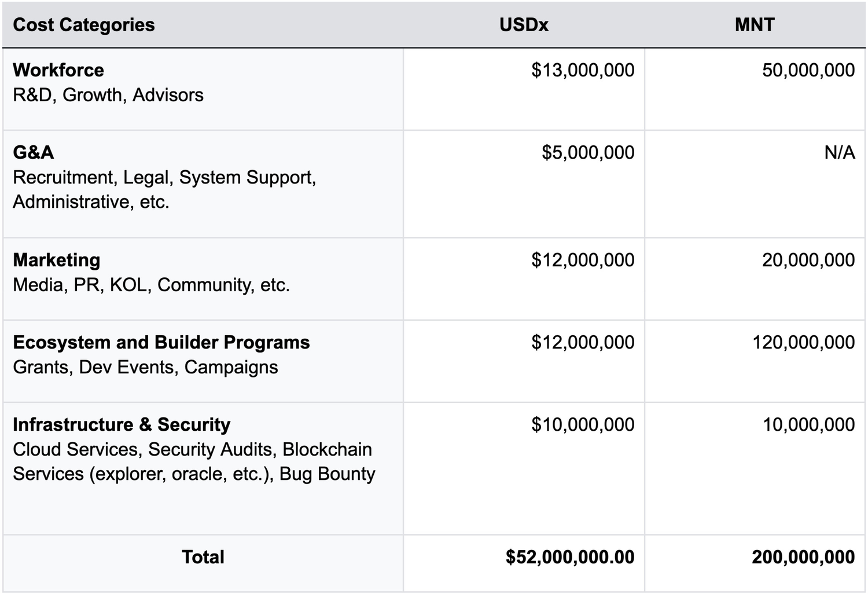Select Ecosystem and Builder Programs title
Image resolution: width=868 pixels, height=594 pixels.
pyautogui.click(x=161, y=342)
